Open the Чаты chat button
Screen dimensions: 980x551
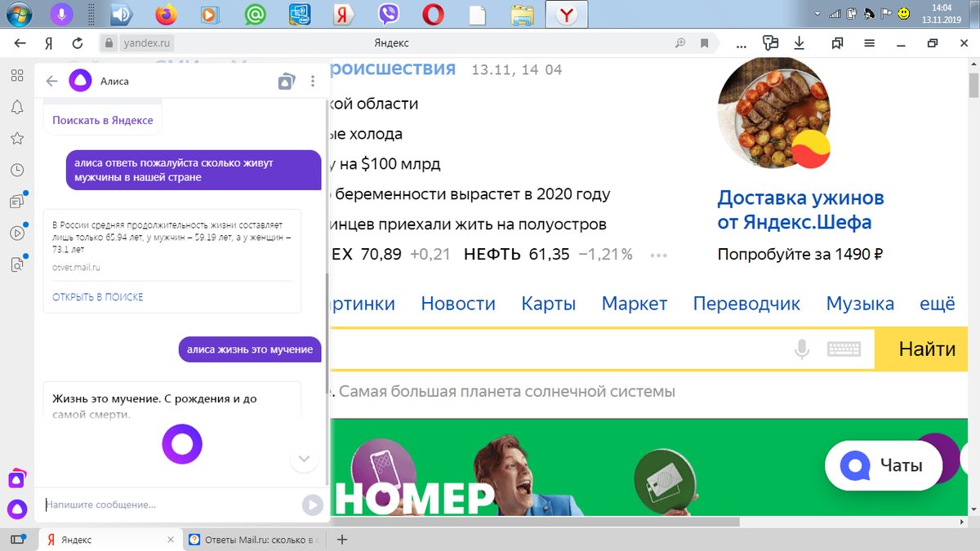point(884,466)
